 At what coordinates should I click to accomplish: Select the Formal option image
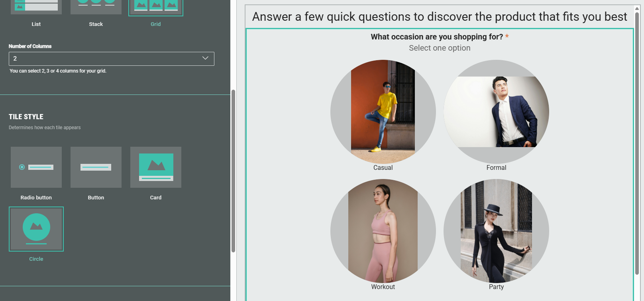point(496,112)
